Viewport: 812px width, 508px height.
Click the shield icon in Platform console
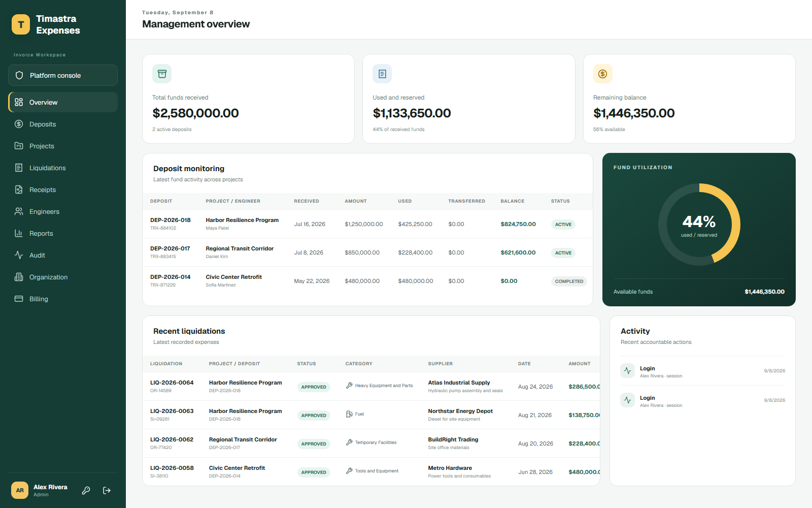19,75
